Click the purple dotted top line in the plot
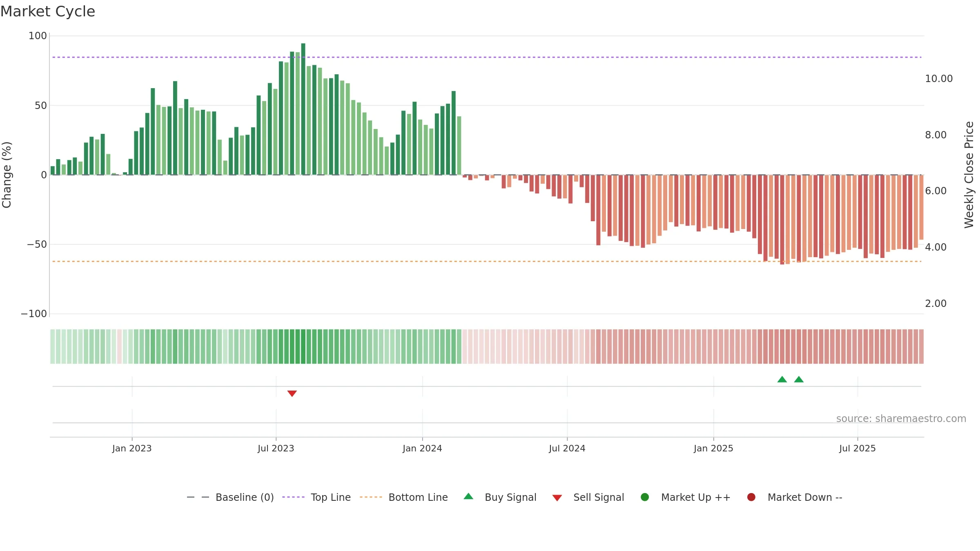The width and height of the screenshot is (980, 551). (x=487, y=57)
